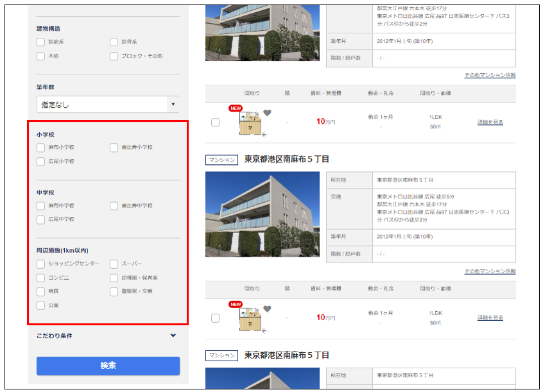Click the building photo beside the 所在地 table
The image size is (543, 392).
click(262, 214)
